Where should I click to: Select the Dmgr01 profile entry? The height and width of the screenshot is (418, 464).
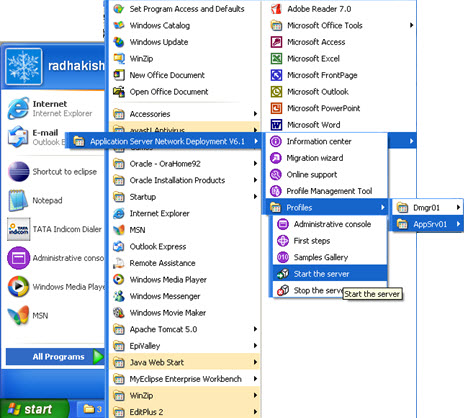coord(427,208)
